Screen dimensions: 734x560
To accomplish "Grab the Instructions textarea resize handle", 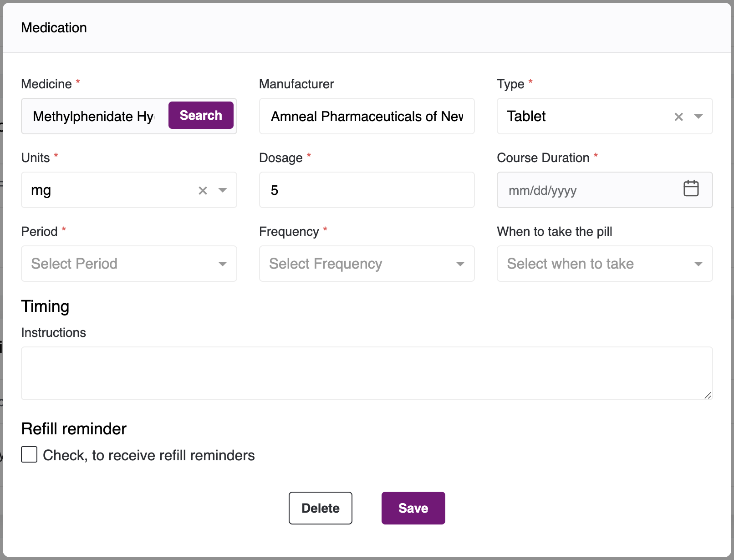I will click(708, 396).
